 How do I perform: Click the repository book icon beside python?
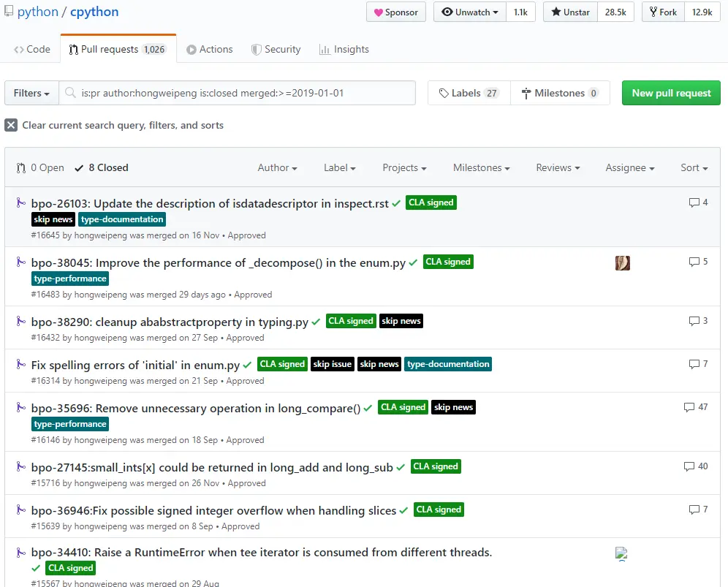(8, 12)
